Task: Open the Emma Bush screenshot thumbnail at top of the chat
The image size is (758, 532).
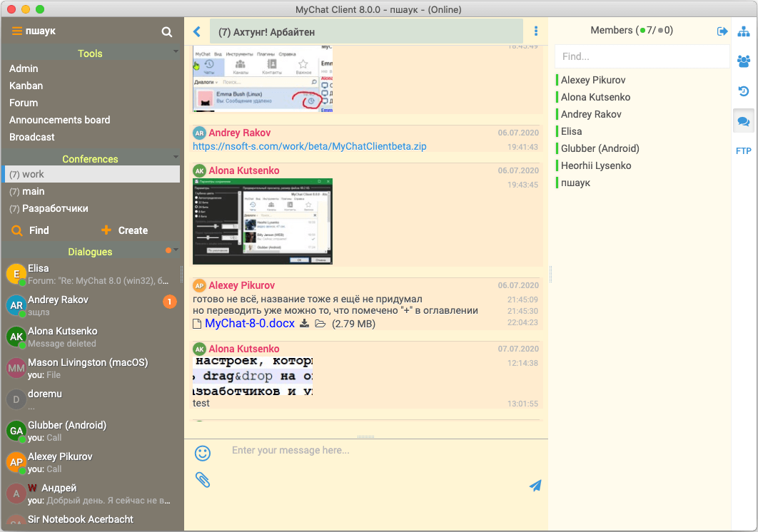Action: click(263, 79)
